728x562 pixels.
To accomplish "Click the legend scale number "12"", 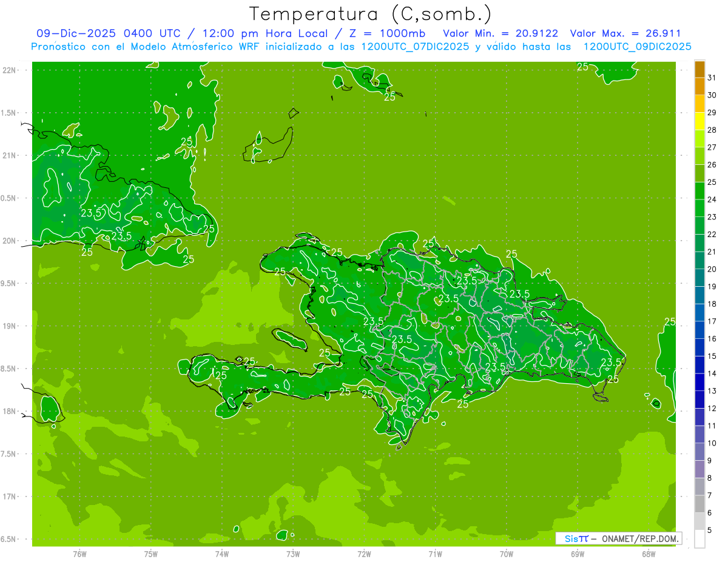I will pos(712,408).
